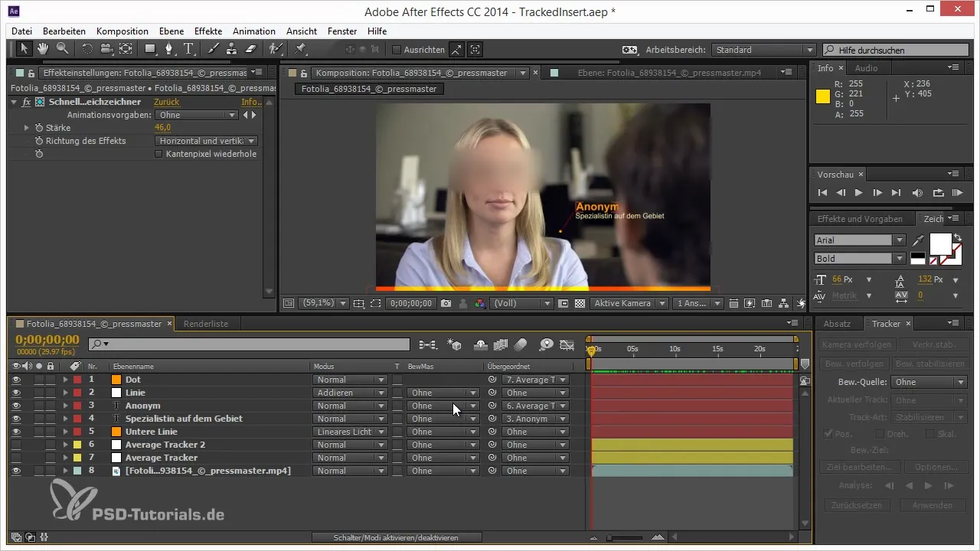
Task: Select the Hand tool
Action: pyautogui.click(x=43, y=49)
